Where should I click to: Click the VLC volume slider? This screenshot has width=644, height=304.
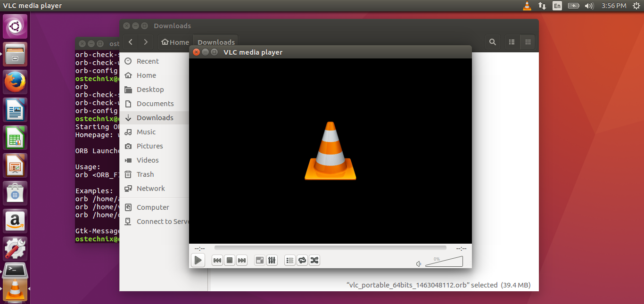coord(444,262)
